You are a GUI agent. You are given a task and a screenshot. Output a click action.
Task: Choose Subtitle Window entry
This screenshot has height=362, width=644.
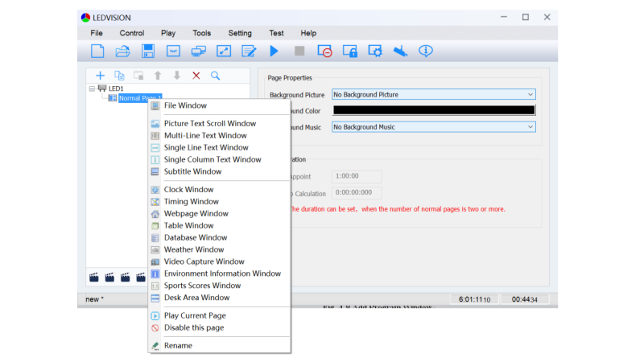[x=219, y=171]
